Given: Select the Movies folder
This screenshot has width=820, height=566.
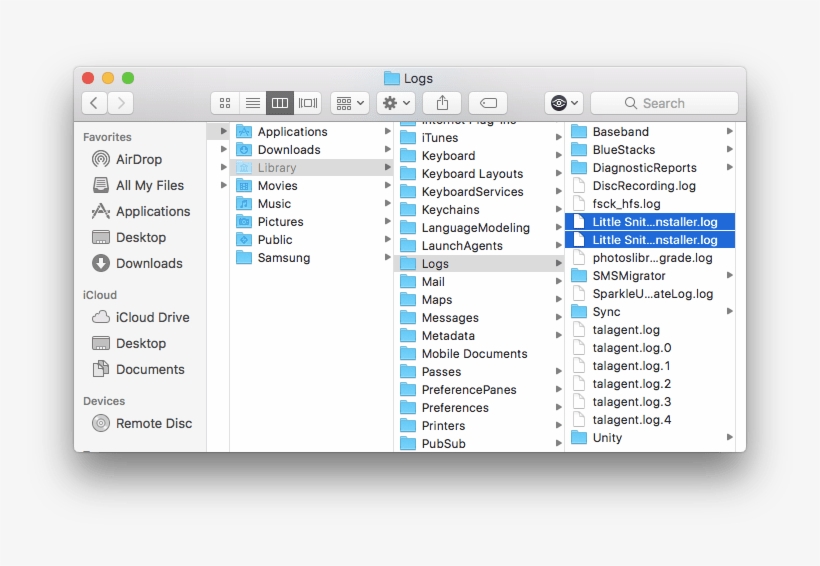Looking at the screenshot, I should [x=312, y=186].
